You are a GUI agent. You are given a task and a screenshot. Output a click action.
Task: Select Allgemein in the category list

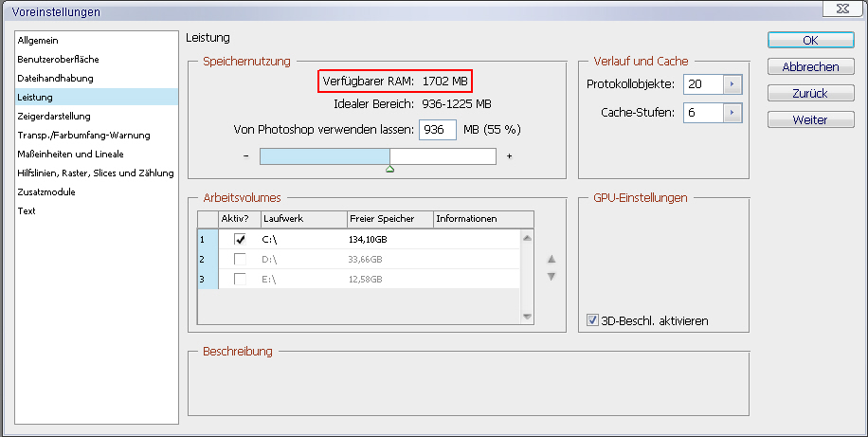40,40
